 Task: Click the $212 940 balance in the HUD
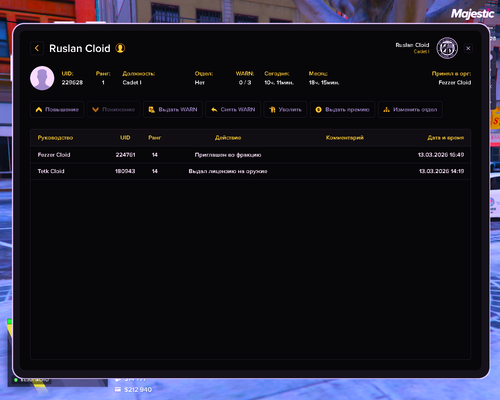(138, 390)
